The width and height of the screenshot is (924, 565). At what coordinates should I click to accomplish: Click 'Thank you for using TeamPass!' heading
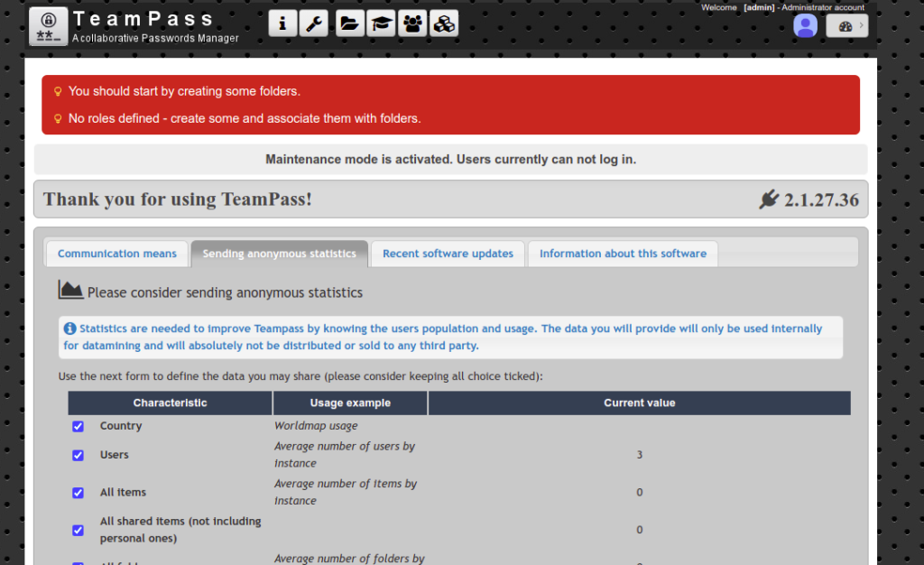(x=178, y=199)
